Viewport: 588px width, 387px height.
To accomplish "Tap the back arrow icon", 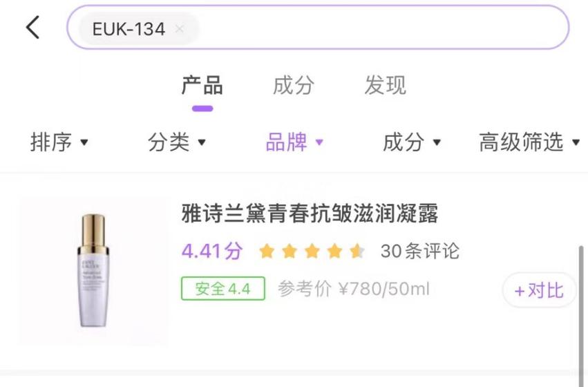I will (x=32, y=28).
